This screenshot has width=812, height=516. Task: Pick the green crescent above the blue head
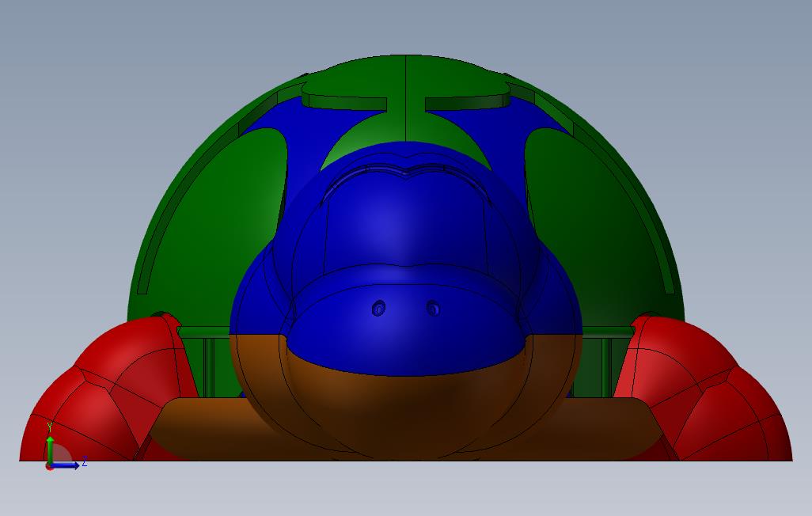pos(405,128)
